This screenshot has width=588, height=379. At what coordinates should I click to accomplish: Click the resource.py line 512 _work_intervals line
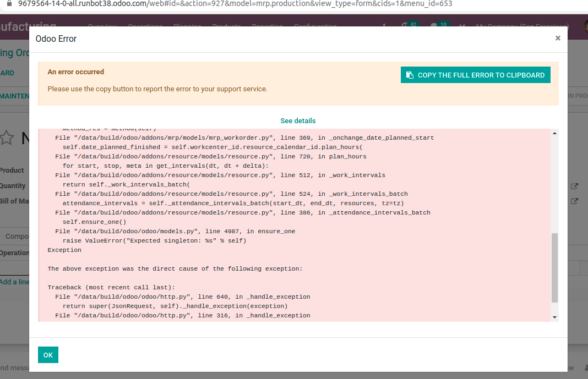pyautogui.click(x=220, y=175)
